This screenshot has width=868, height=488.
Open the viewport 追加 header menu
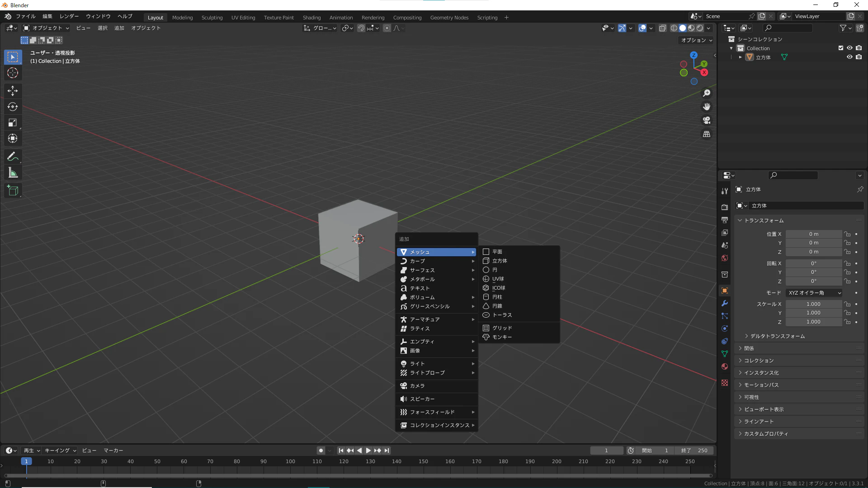[x=119, y=28]
